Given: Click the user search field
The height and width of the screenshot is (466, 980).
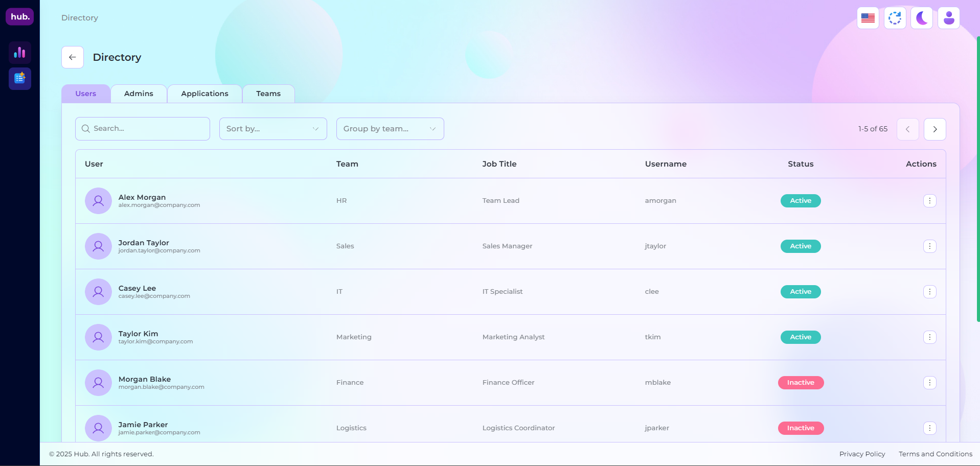Looking at the screenshot, I should point(143,129).
